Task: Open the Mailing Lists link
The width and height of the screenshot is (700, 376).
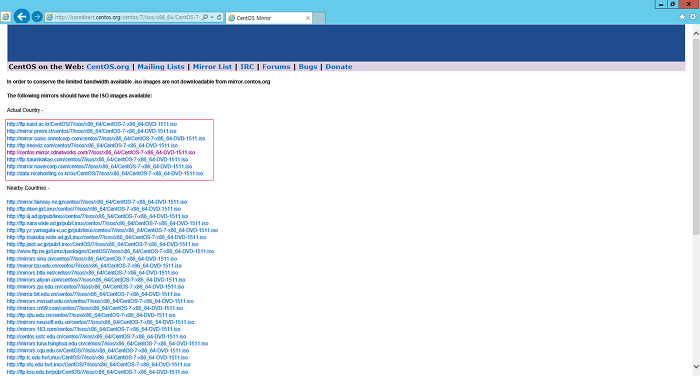Action: point(161,67)
